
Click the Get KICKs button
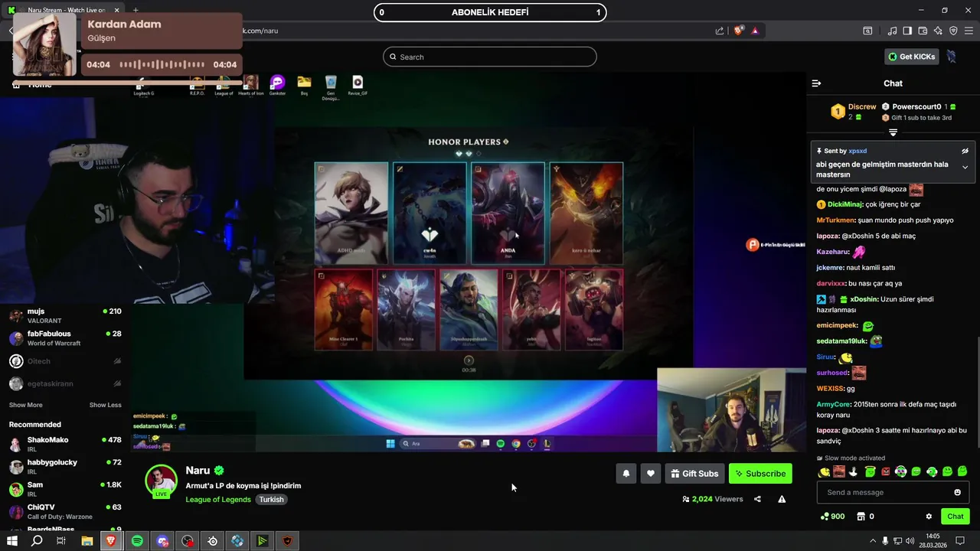[911, 57]
